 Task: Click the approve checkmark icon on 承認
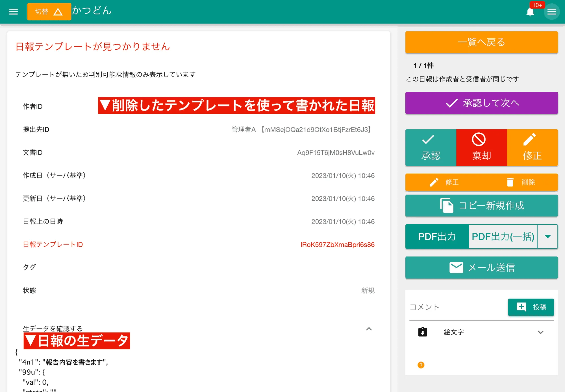pyautogui.click(x=428, y=139)
